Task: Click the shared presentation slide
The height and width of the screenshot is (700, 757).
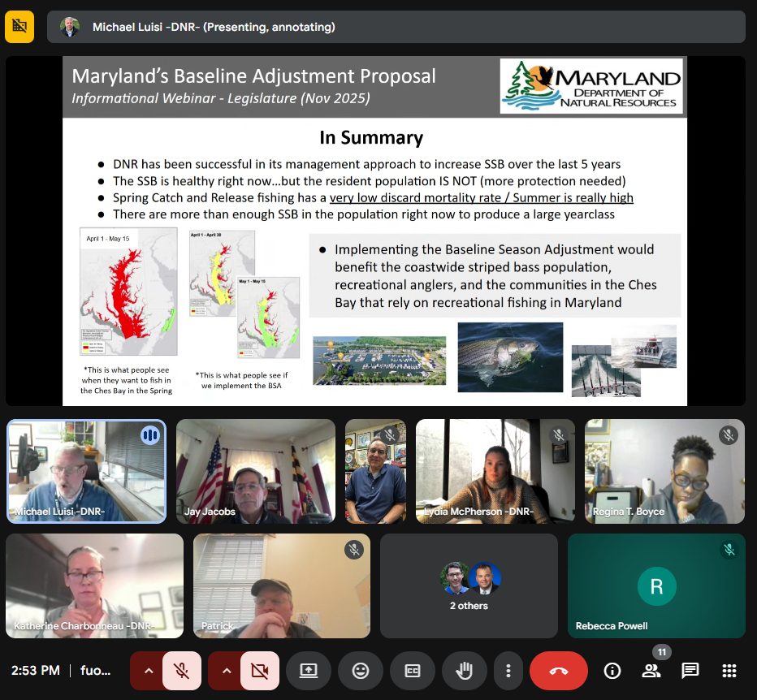Action: (374, 231)
